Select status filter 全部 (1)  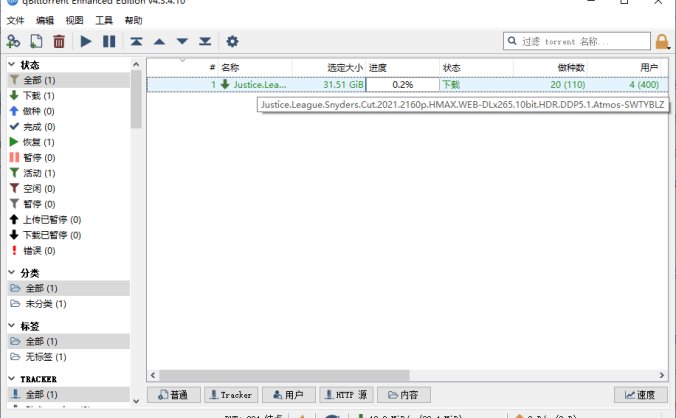click(x=69, y=80)
